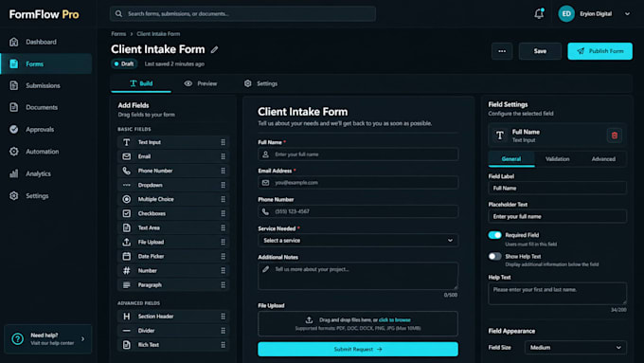Click the File Upload field type icon
This screenshot has height=363, width=644.
click(127, 242)
